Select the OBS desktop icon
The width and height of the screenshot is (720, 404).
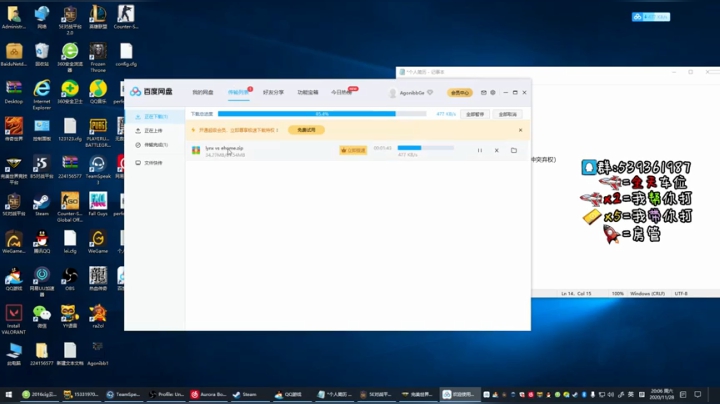70,279
